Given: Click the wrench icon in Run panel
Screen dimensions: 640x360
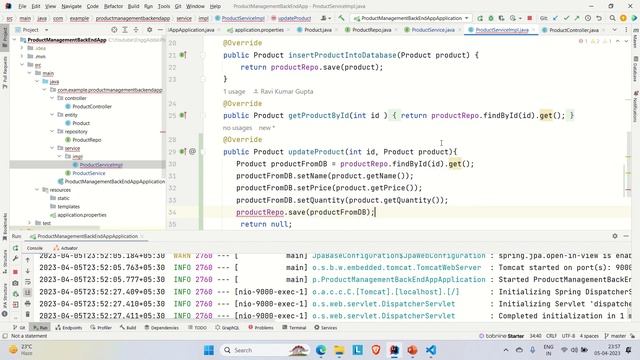Looking at the screenshot, I should pyautogui.click(x=16, y=258).
